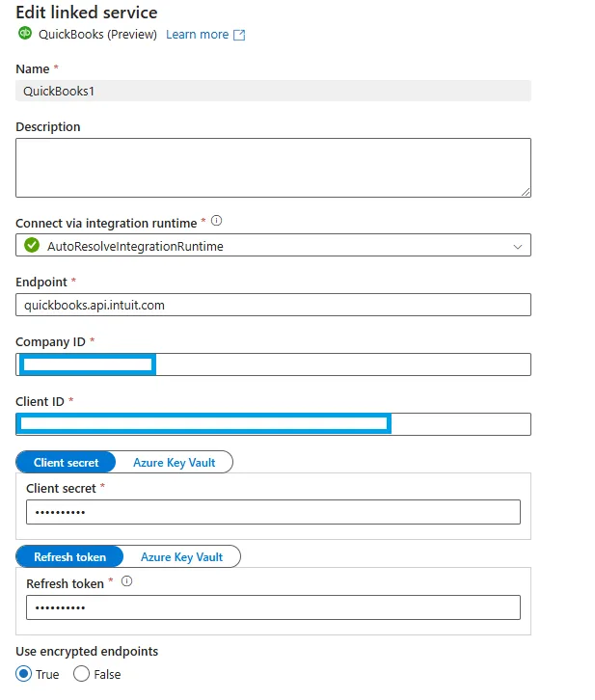Select True for encrypted endpoints
Image resolution: width=595 pixels, height=700 pixels.
pyautogui.click(x=24, y=674)
